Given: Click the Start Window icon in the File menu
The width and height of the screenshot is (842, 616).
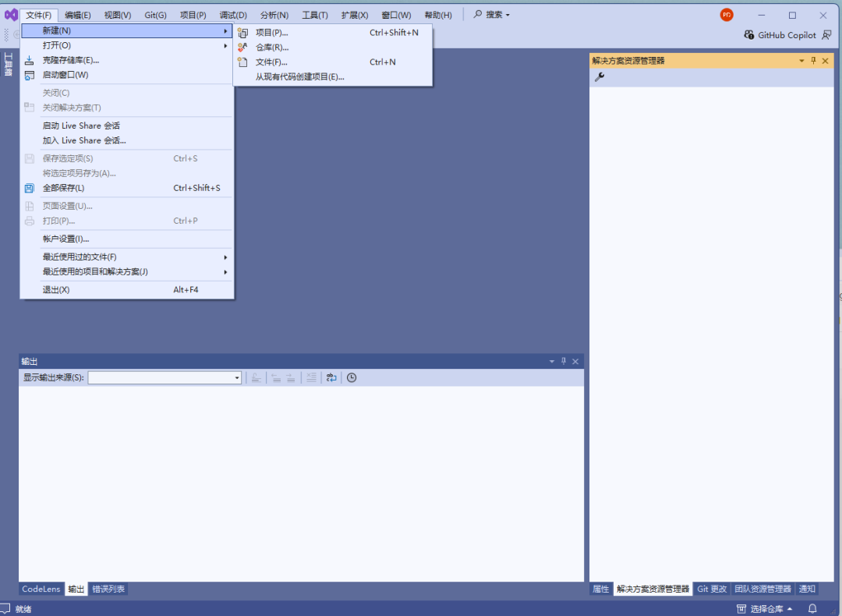Looking at the screenshot, I should 29,75.
